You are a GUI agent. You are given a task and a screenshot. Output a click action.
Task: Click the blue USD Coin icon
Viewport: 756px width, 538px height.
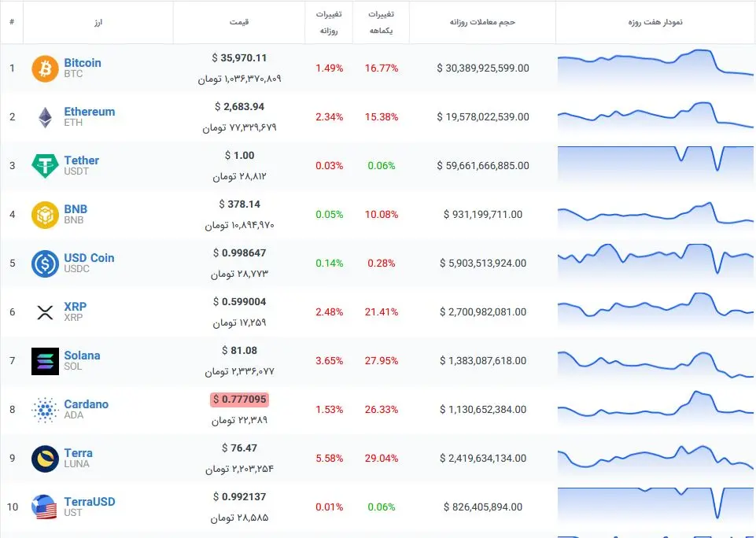pyautogui.click(x=45, y=263)
